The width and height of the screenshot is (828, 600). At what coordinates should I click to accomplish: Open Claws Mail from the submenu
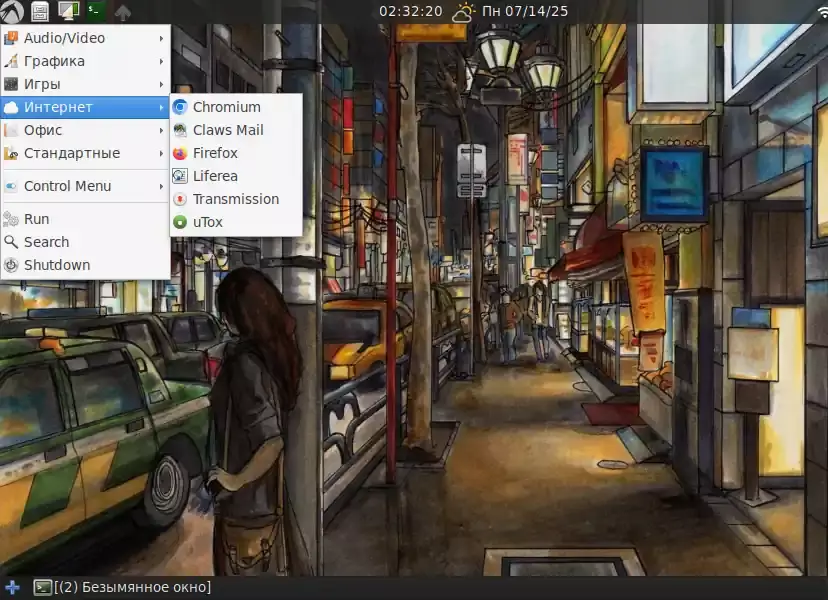(x=236, y=130)
